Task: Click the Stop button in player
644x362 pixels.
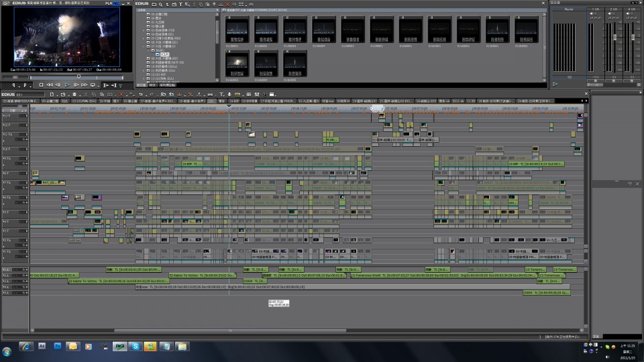Action: 41,85
